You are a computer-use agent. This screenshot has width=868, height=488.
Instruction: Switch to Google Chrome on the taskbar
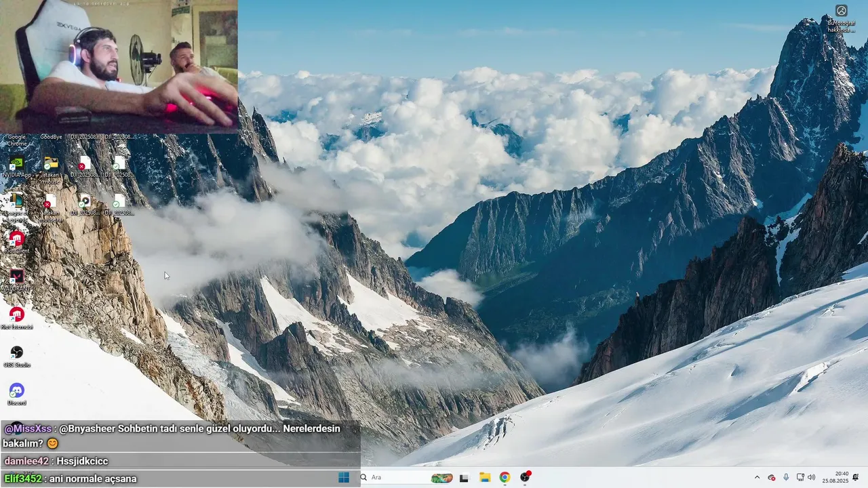505,477
